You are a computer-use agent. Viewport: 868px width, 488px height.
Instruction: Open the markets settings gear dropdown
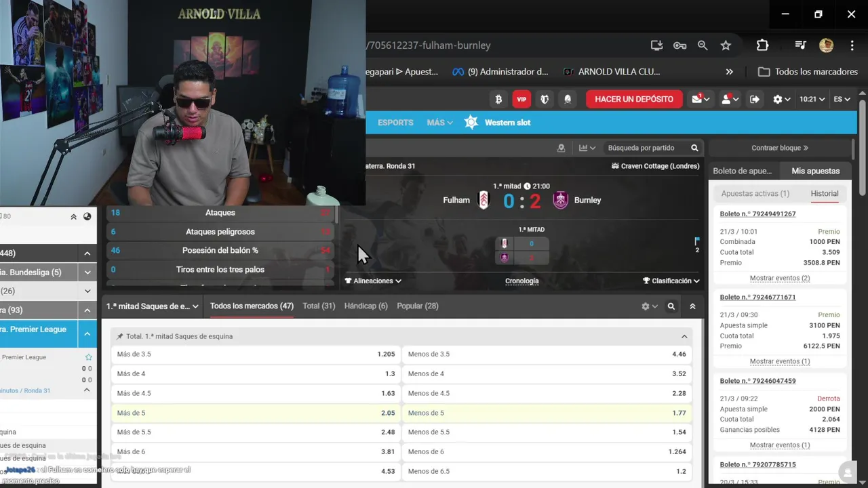(x=650, y=306)
